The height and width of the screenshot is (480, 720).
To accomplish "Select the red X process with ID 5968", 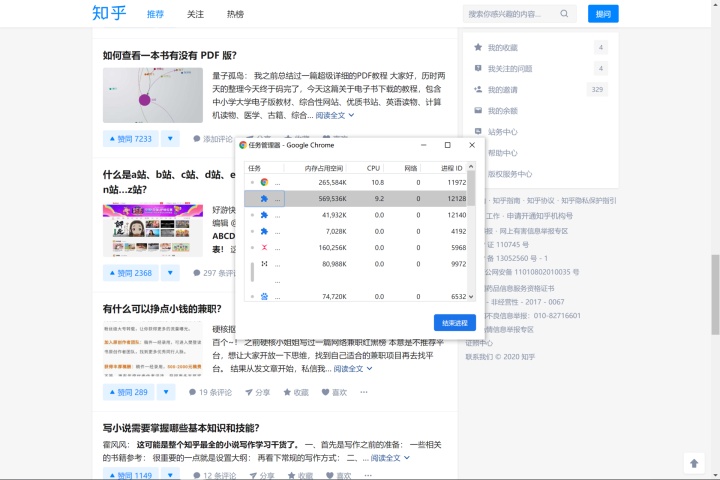I will tap(356, 248).
